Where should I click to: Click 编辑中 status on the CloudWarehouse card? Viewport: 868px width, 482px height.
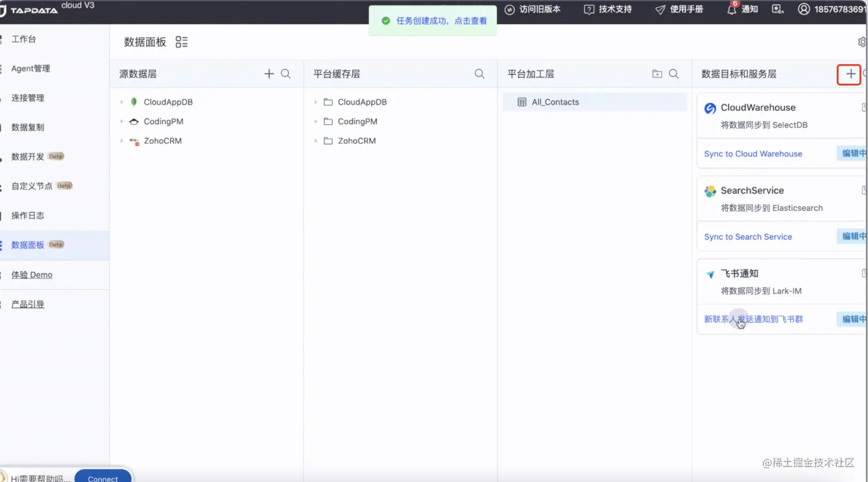click(x=852, y=153)
